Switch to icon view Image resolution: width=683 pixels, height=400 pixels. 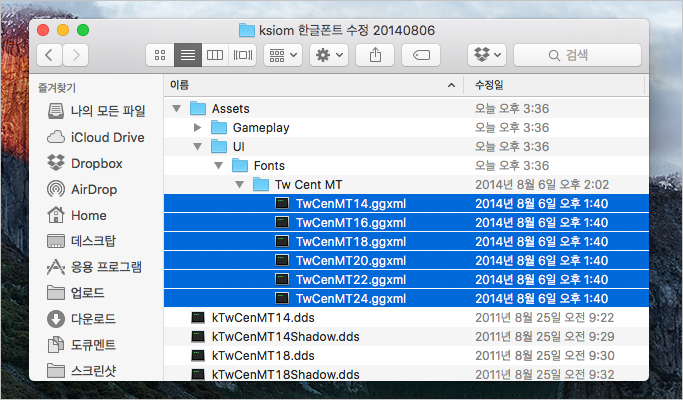(160, 55)
